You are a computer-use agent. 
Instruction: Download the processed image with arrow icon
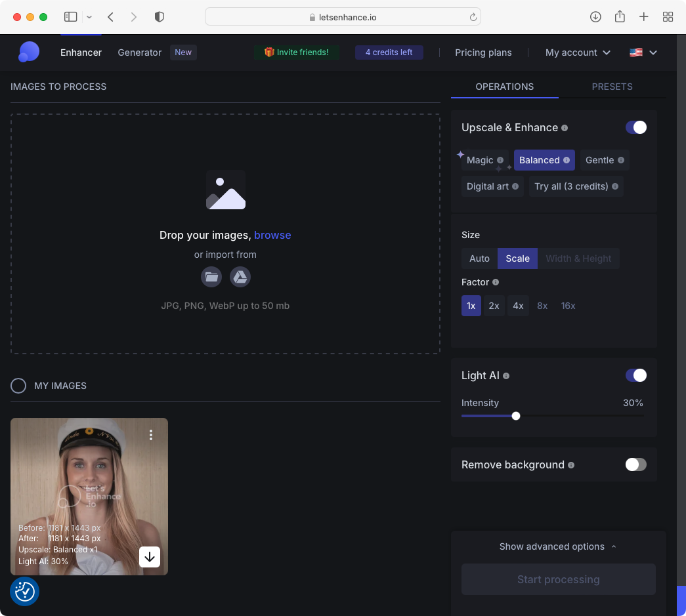click(x=150, y=557)
